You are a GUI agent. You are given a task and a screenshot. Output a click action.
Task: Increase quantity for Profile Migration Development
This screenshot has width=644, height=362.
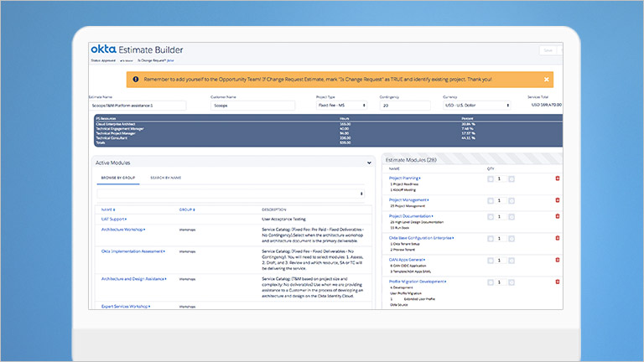(512, 282)
